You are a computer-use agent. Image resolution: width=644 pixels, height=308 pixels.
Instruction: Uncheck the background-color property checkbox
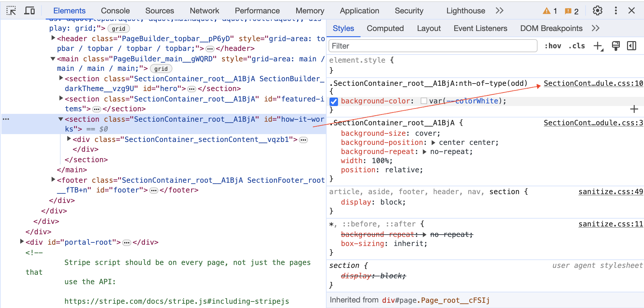click(x=333, y=101)
